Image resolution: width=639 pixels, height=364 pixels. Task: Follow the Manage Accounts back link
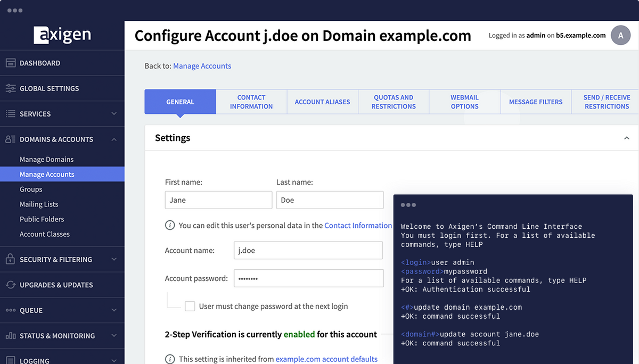pos(202,66)
